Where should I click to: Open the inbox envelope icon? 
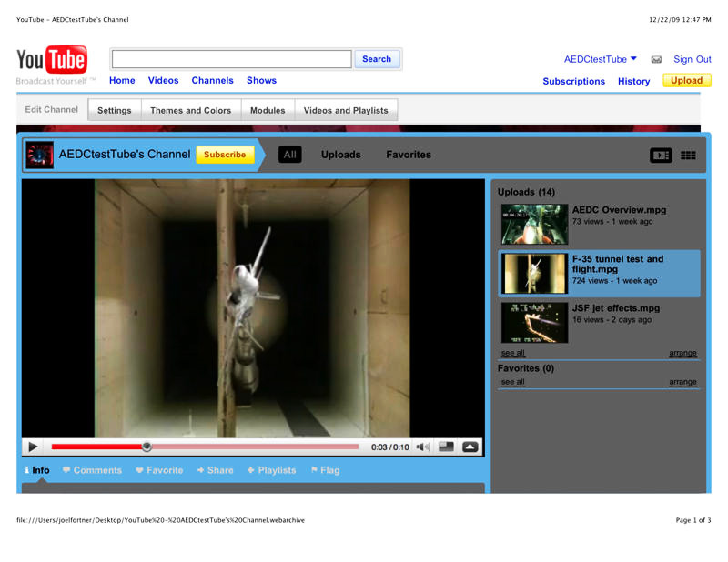[x=656, y=60]
